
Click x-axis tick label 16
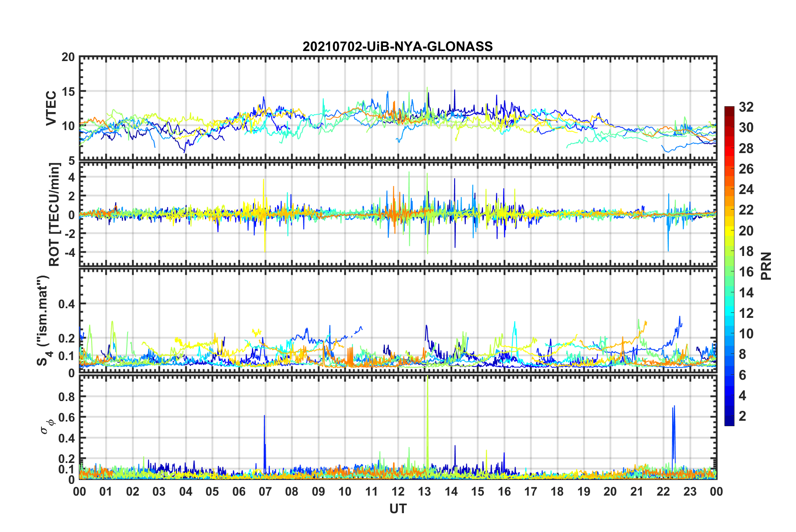point(504,491)
